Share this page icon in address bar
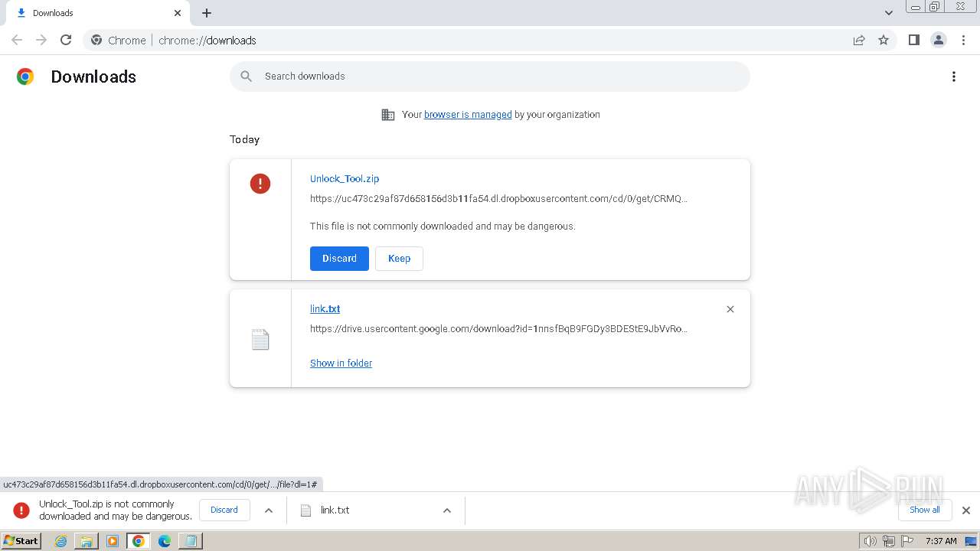980x551 pixels. 859,40
